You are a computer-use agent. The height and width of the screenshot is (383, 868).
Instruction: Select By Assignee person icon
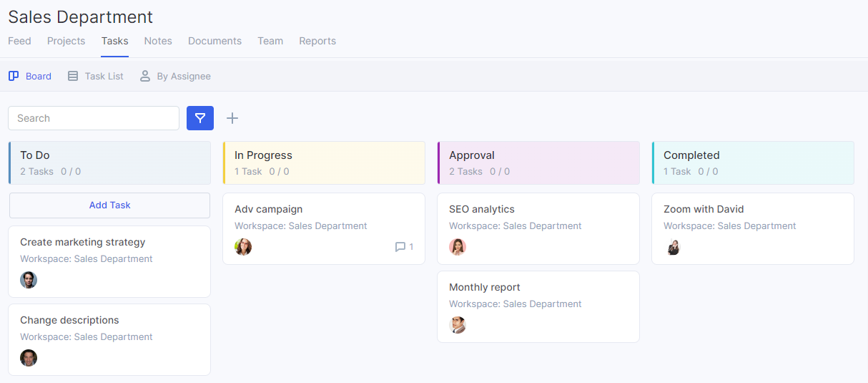point(145,76)
